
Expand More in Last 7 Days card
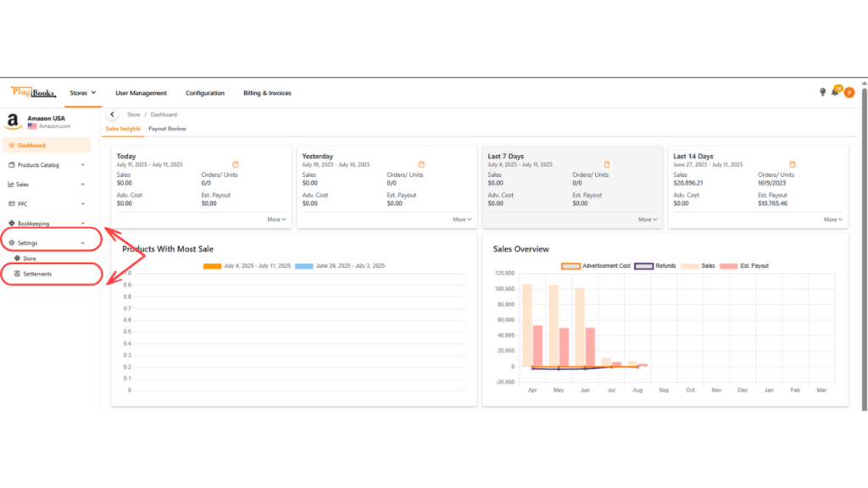point(648,219)
